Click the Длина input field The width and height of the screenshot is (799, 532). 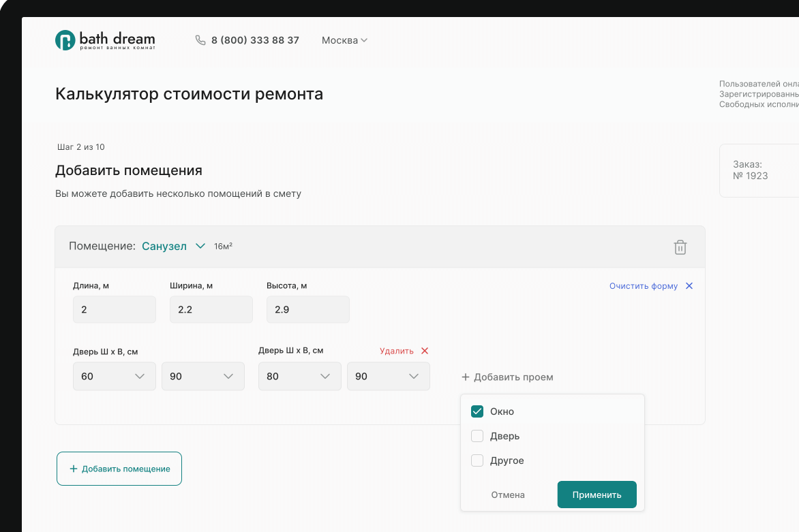tap(114, 309)
